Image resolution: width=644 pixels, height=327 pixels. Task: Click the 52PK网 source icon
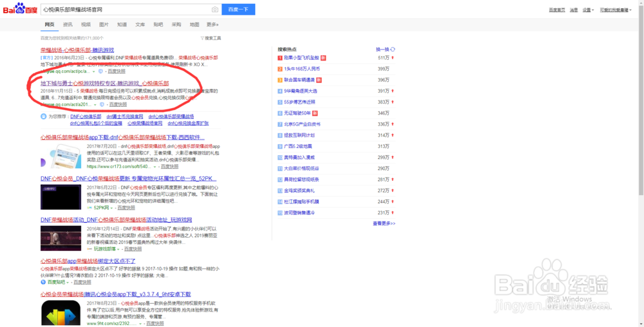click(90, 208)
